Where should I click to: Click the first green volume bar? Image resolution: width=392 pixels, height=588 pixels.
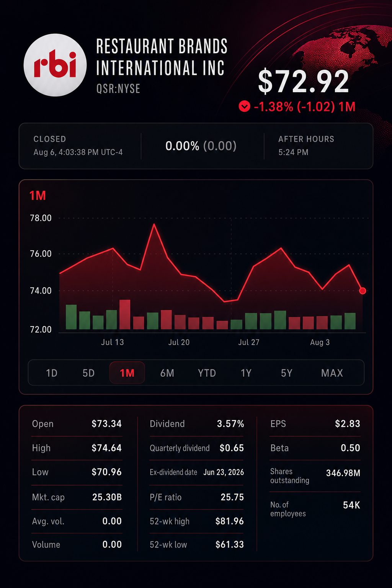click(x=71, y=317)
